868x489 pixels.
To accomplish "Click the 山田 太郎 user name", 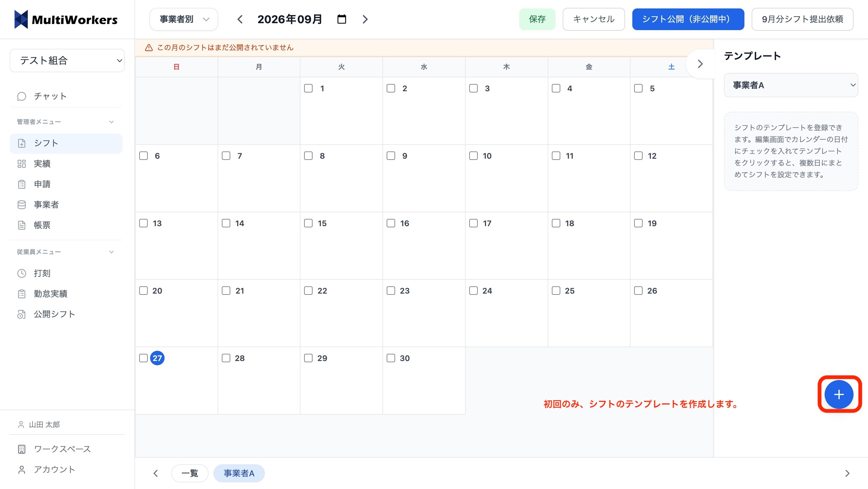I will (x=44, y=425).
